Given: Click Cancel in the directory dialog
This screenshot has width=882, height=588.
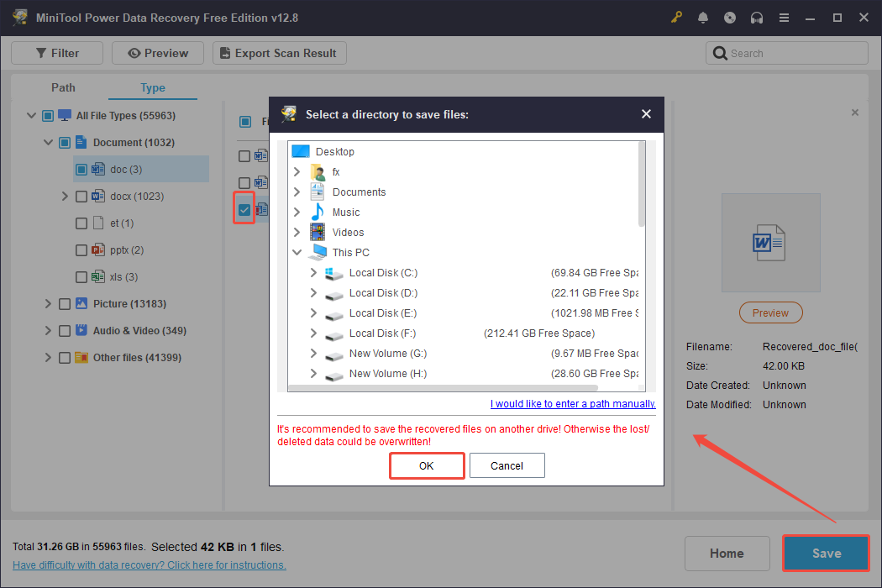Looking at the screenshot, I should [507, 465].
